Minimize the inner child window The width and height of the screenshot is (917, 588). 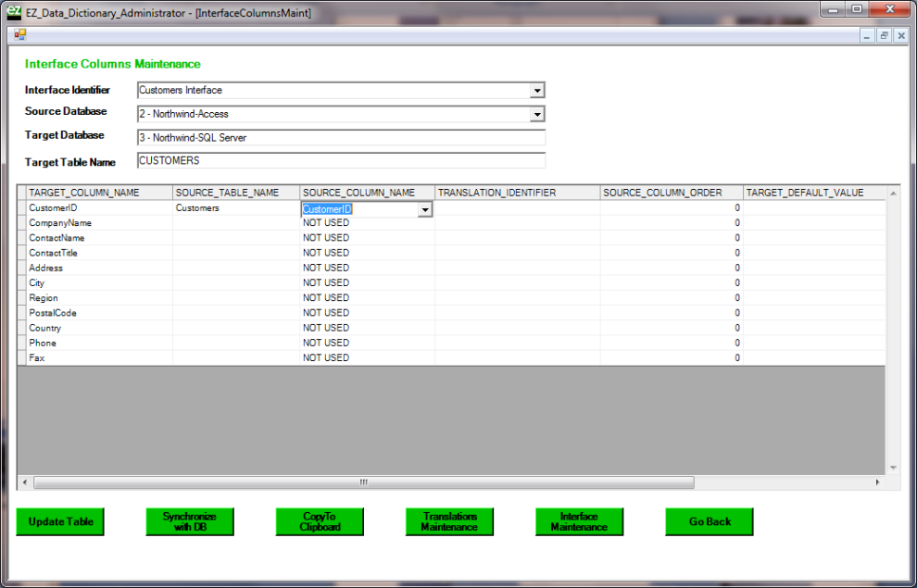(x=867, y=35)
